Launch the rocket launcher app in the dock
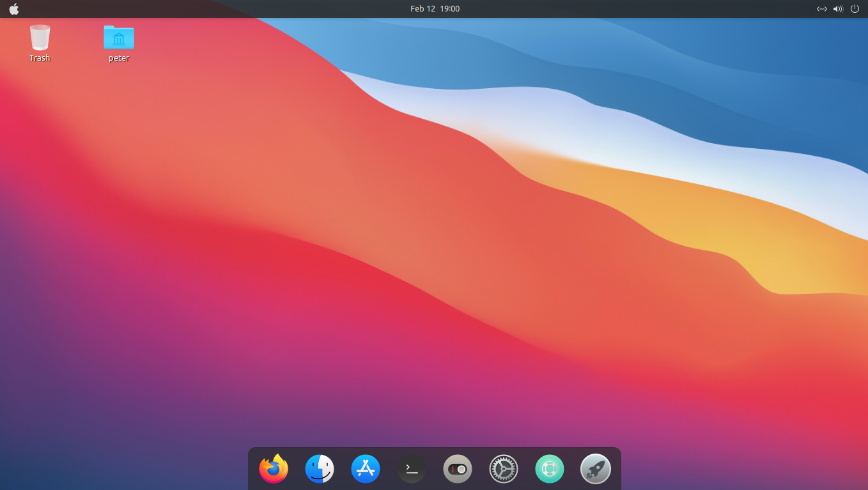Screen dimensions: 868x490 point(595,468)
